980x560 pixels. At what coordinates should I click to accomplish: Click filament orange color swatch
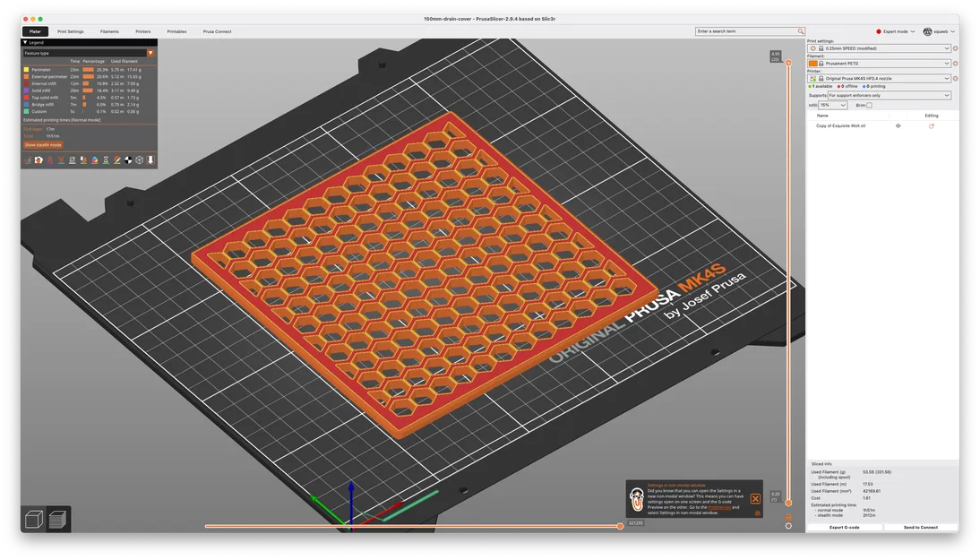pyautogui.click(x=812, y=63)
